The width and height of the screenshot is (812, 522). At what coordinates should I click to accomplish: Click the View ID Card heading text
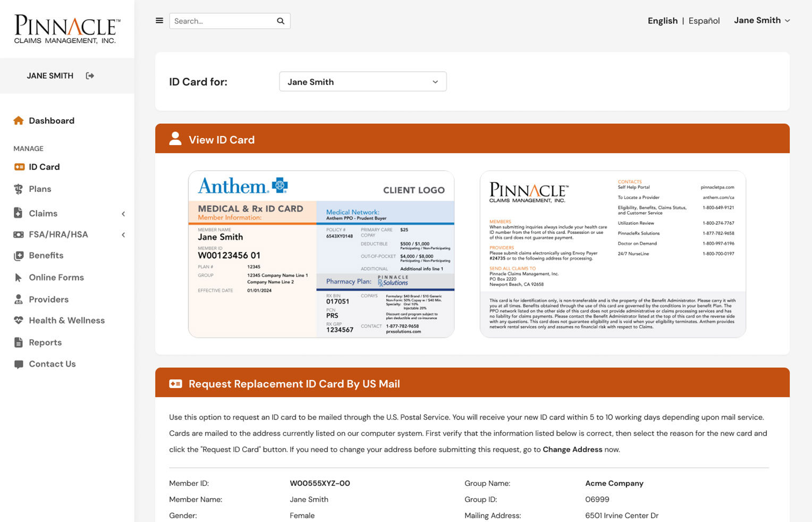222,140
